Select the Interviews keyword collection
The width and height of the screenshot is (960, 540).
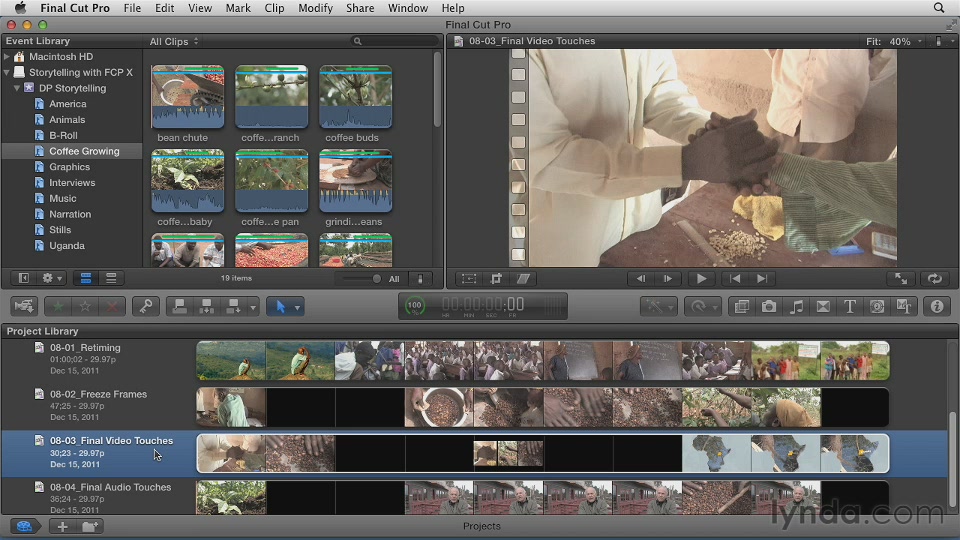pyautogui.click(x=72, y=182)
